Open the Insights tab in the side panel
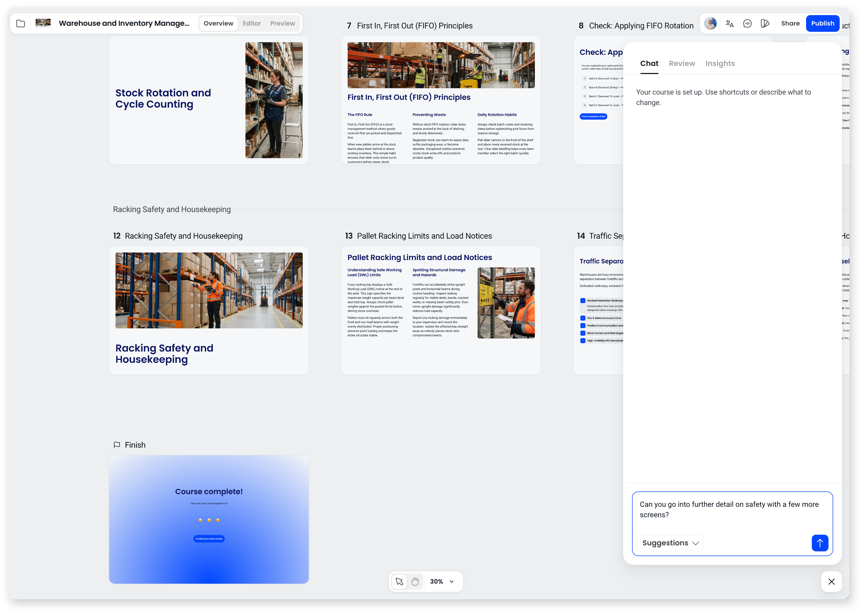The height and width of the screenshot is (616, 866). (720, 63)
